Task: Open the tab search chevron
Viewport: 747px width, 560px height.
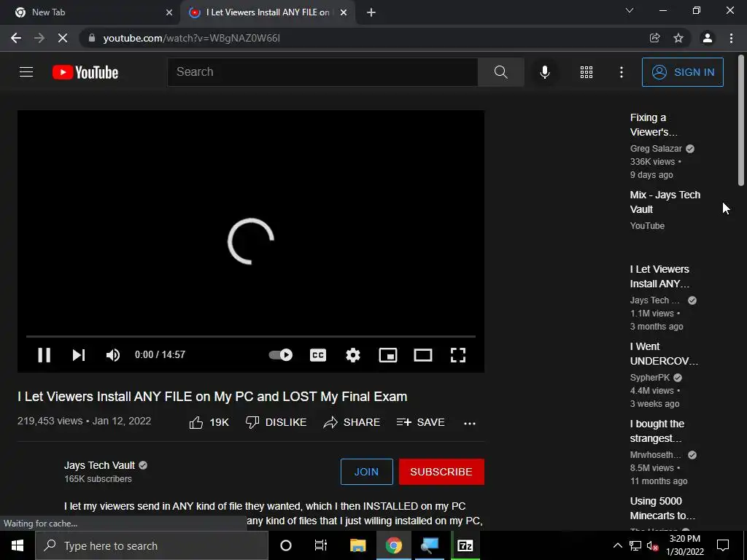Action: click(630, 10)
